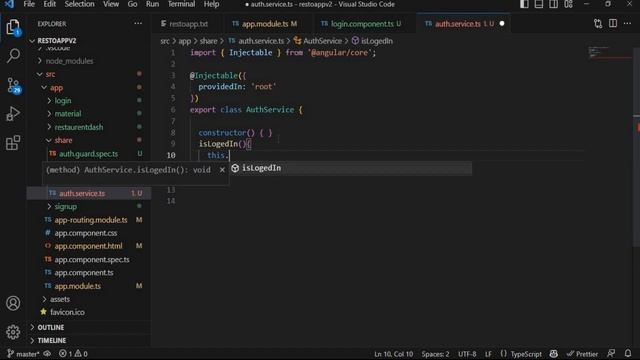Open editor more actions ellipsis
This screenshot has height=360, width=640.
[627, 24]
